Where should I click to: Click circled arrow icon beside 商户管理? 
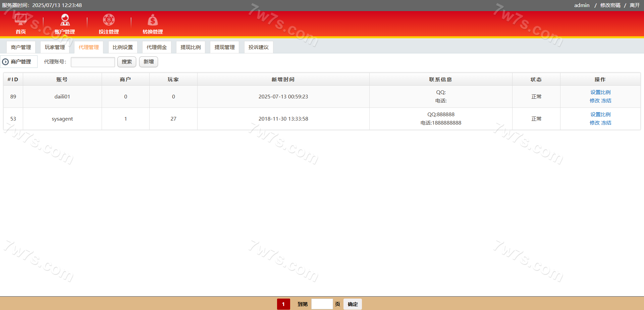[x=5, y=62]
